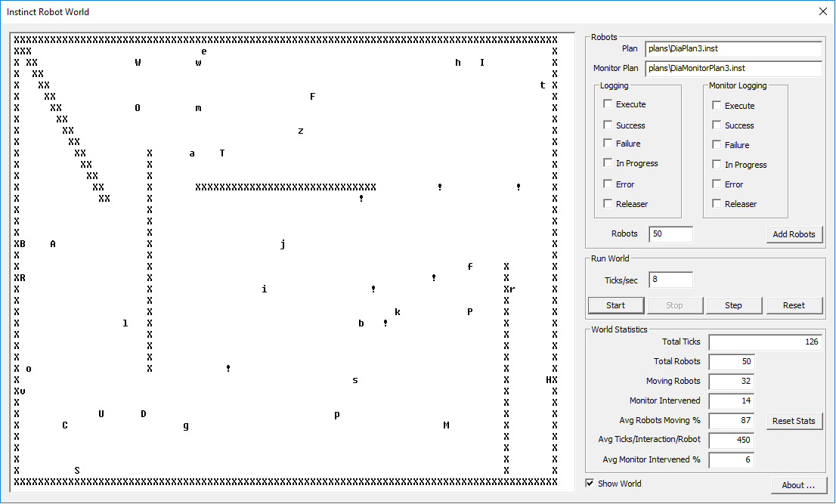Enable the Execute checkbox under Logging
The image size is (836, 504).
pyautogui.click(x=608, y=104)
